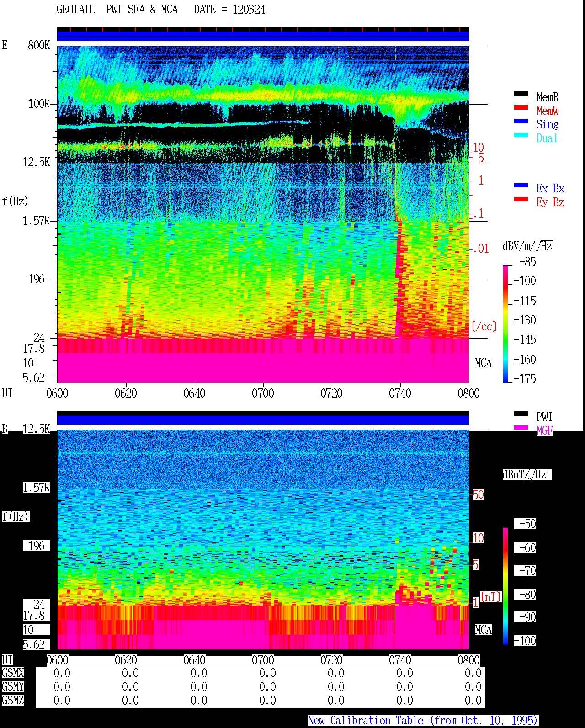Viewport: 585px width, 728px height.
Task: Click the Ey Bz legend label
Action: pos(550,202)
